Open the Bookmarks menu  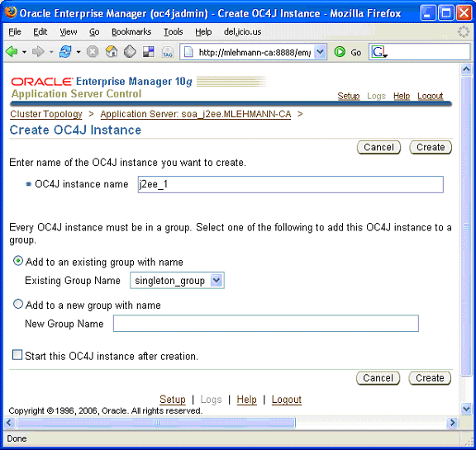pyautogui.click(x=131, y=31)
